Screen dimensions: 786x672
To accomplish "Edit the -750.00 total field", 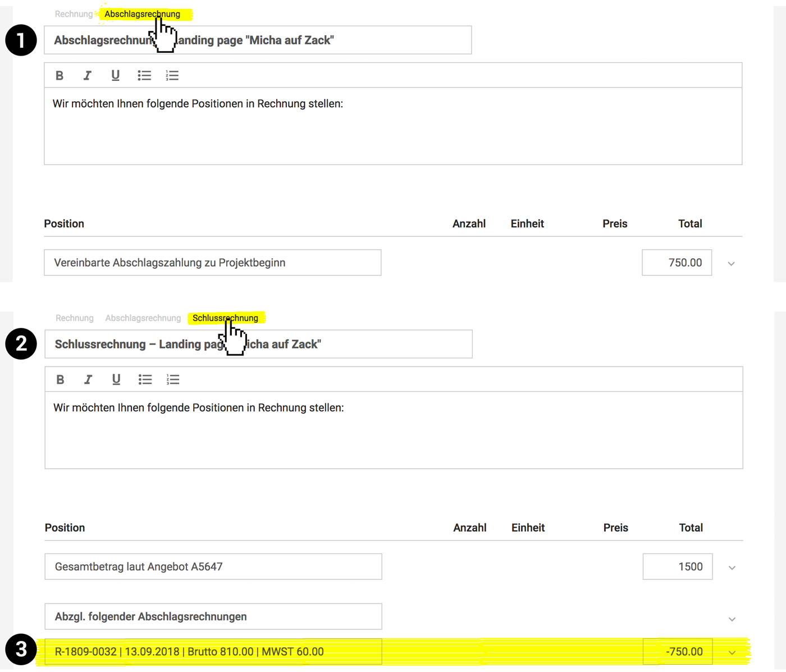I will [678, 652].
